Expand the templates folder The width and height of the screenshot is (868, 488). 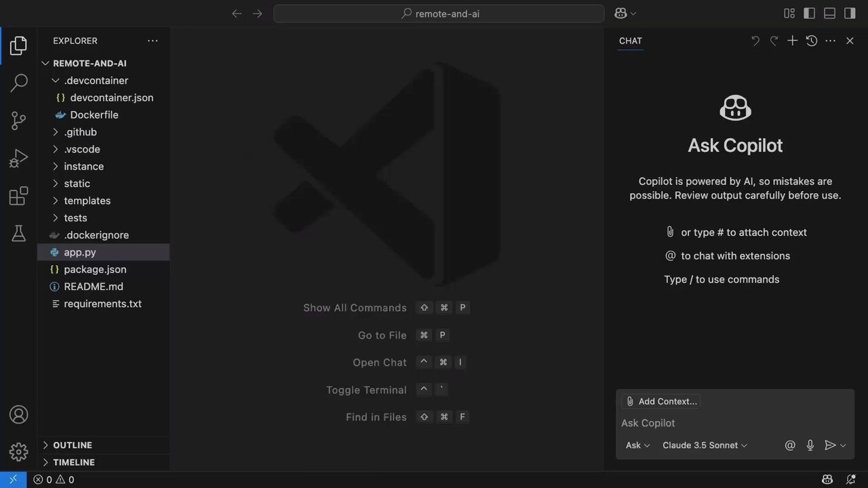coord(56,201)
